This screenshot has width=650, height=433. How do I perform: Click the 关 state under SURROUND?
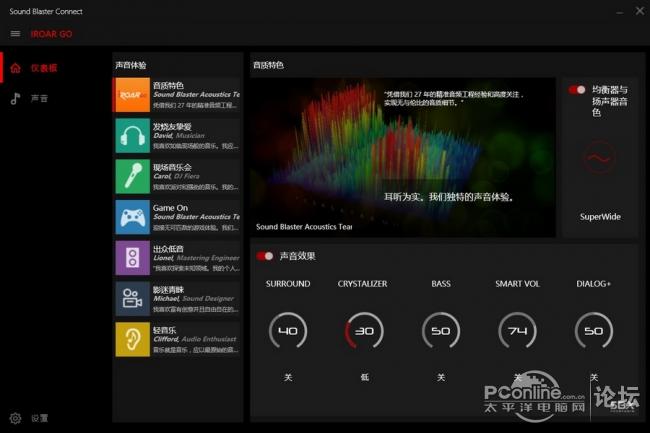point(288,377)
